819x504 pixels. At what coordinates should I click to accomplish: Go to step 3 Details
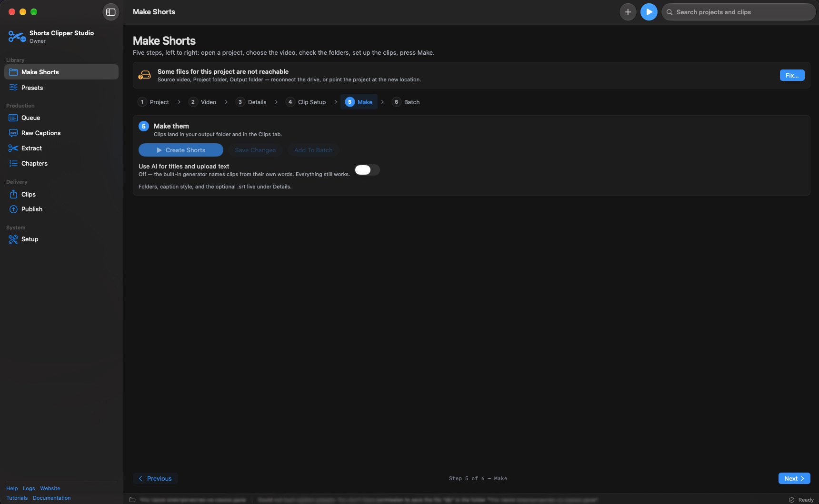coord(251,102)
